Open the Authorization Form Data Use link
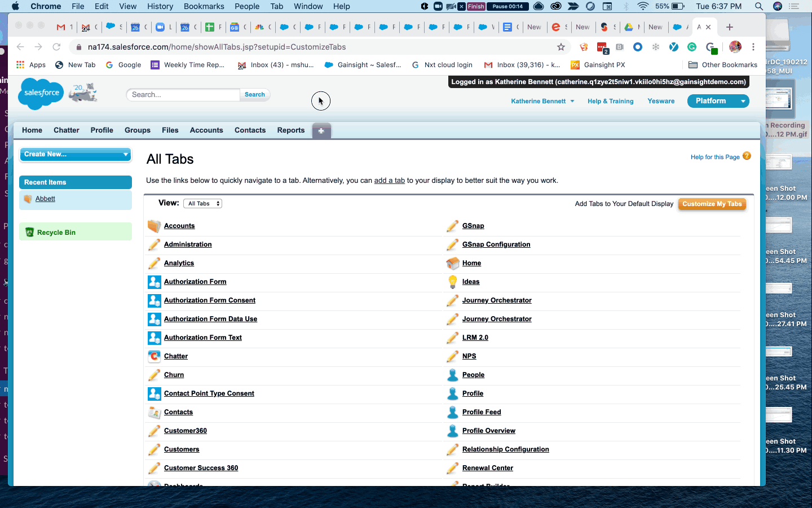The height and width of the screenshot is (508, 812). pos(210,319)
